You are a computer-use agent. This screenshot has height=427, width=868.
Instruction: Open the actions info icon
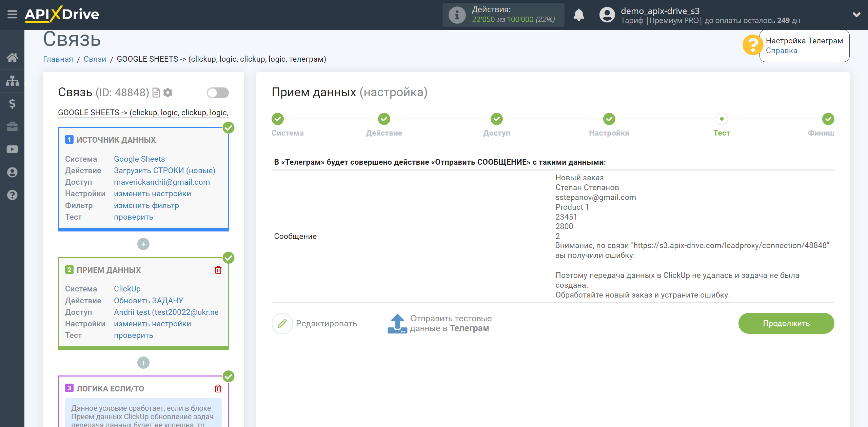(x=457, y=15)
